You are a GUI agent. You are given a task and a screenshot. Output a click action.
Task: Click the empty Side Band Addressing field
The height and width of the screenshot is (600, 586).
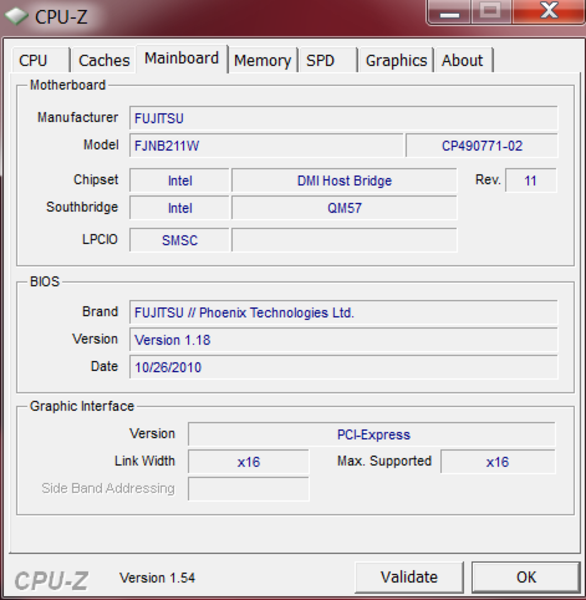tap(248, 489)
